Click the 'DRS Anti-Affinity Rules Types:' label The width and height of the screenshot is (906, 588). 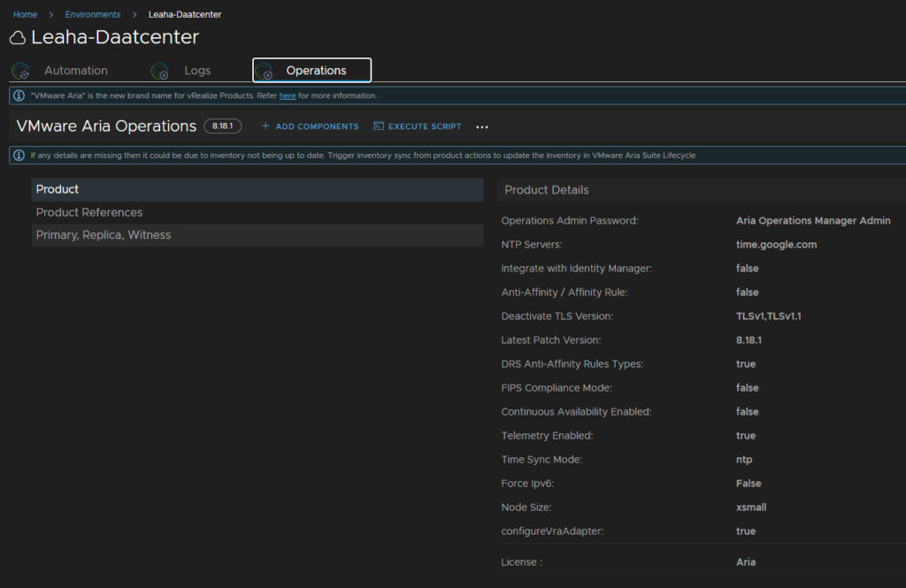[572, 364]
